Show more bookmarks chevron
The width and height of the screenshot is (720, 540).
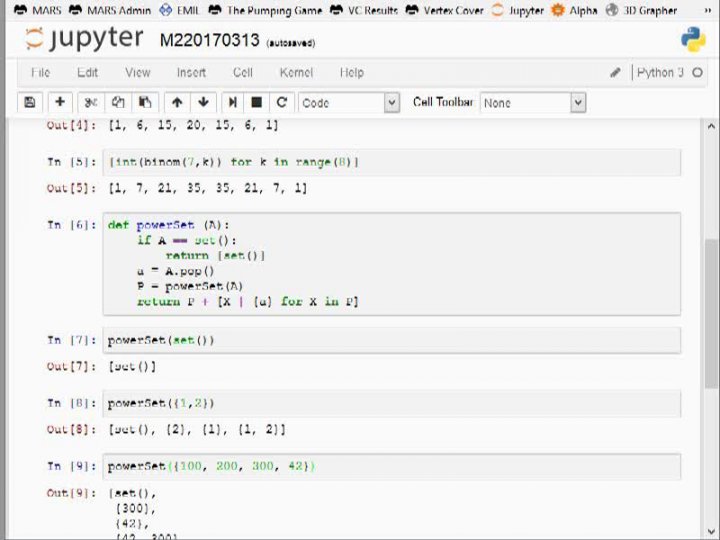tap(708, 10)
